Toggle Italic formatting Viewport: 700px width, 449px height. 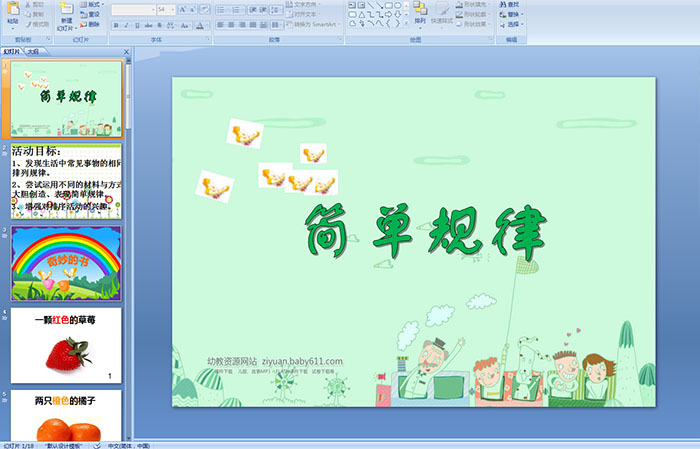point(127,25)
